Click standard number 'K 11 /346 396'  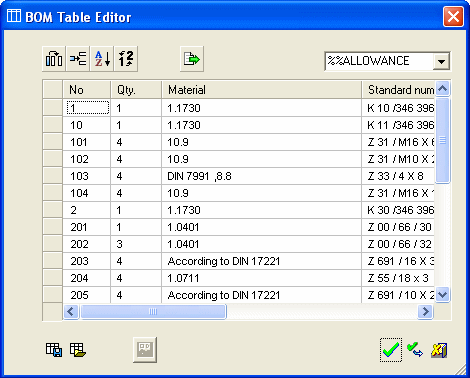pos(398,125)
